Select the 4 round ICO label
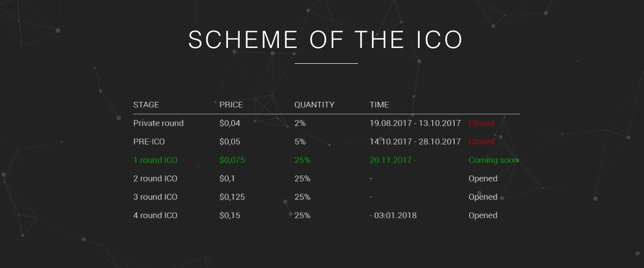The image size is (644, 268). click(x=155, y=216)
